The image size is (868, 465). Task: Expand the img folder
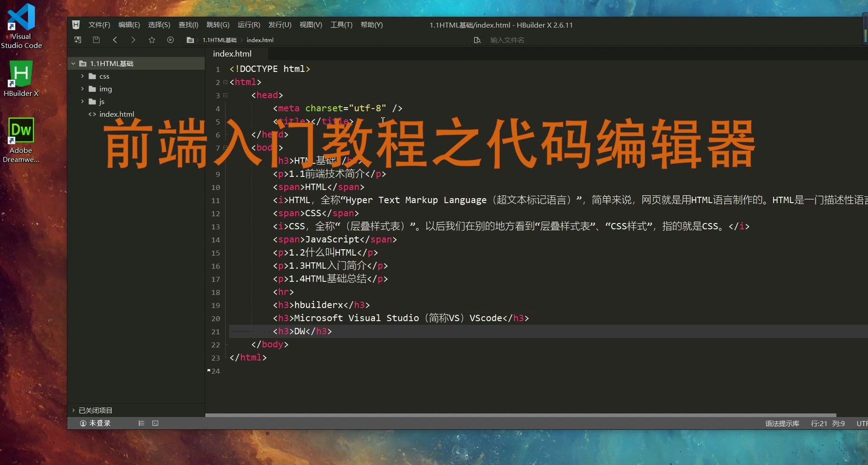pos(82,89)
